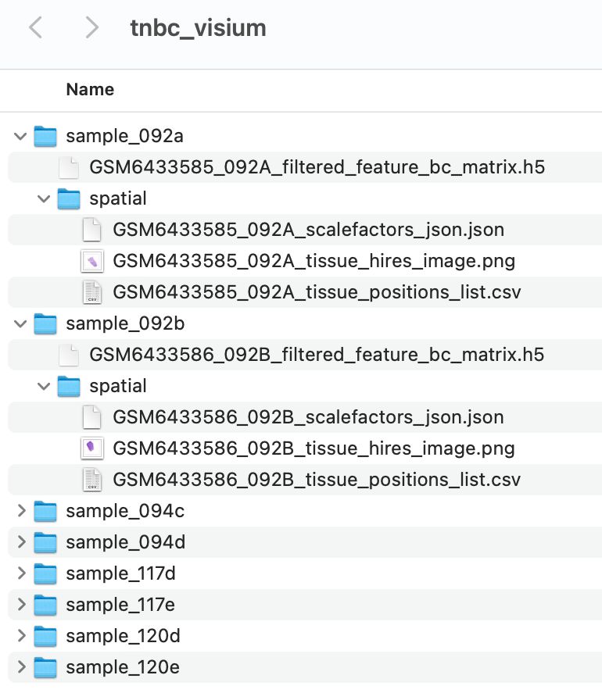Click the sample_120d folder icon
Viewport: 602px width, 700px height.
[x=45, y=636]
